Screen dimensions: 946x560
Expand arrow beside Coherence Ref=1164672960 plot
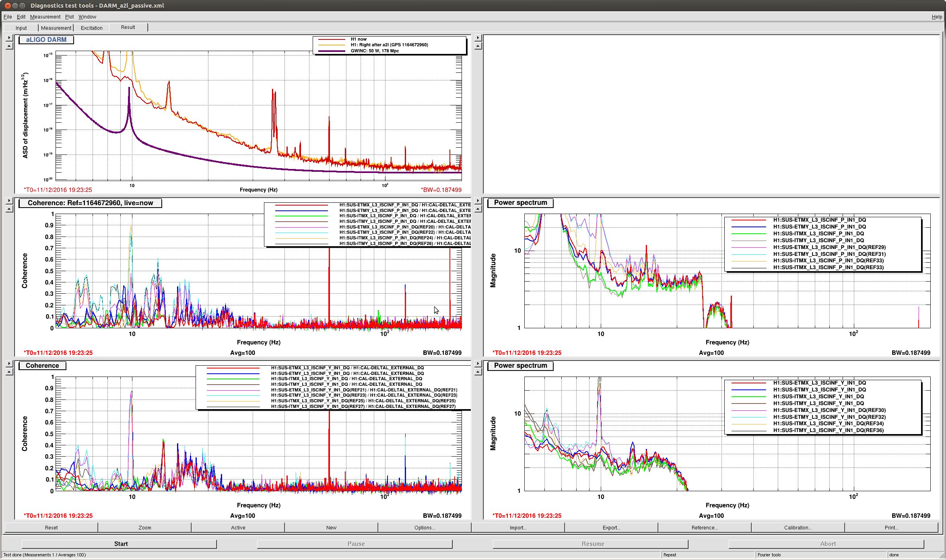[9, 201]
